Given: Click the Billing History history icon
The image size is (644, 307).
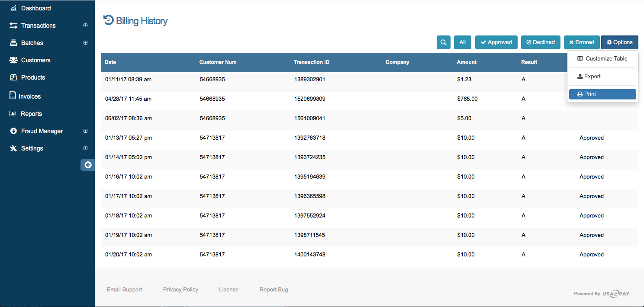Looking at the screenshot, I should [x=108, y=20].
